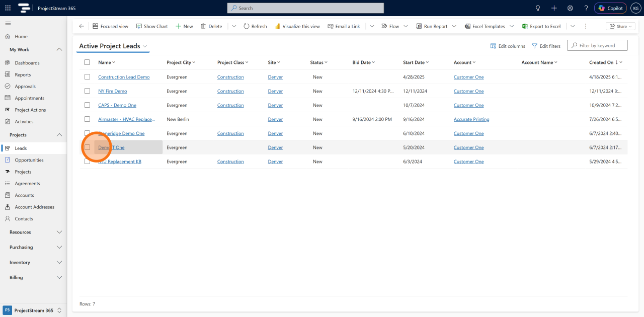Open the Copilot panel

tap(610, 8)
